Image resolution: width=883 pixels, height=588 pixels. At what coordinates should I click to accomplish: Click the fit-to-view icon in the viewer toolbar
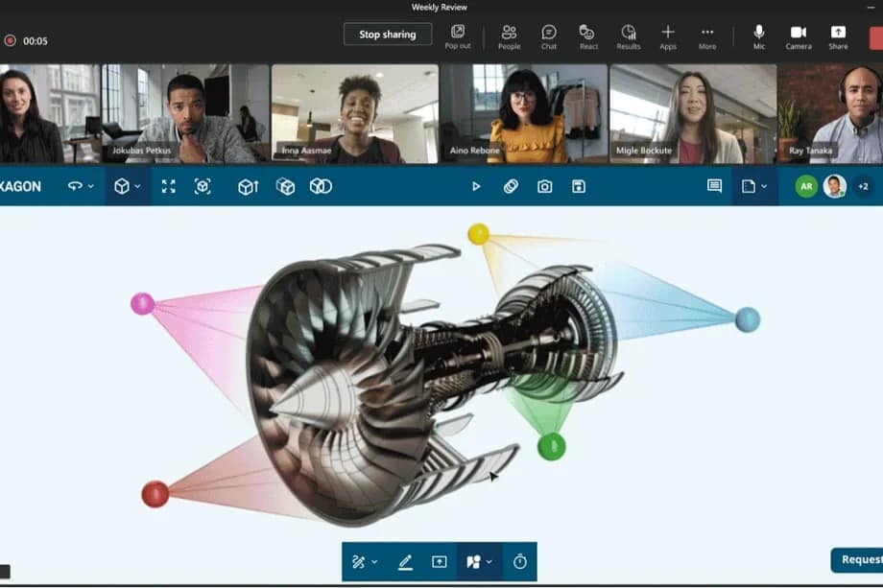coord(168,186)
